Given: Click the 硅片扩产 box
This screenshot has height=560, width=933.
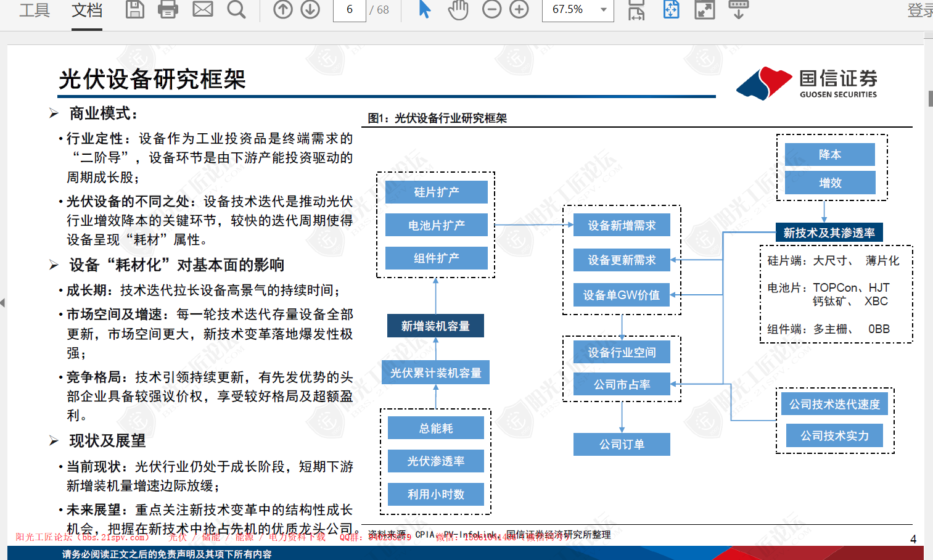Looking at the screenshot, I should coord(437,192).
